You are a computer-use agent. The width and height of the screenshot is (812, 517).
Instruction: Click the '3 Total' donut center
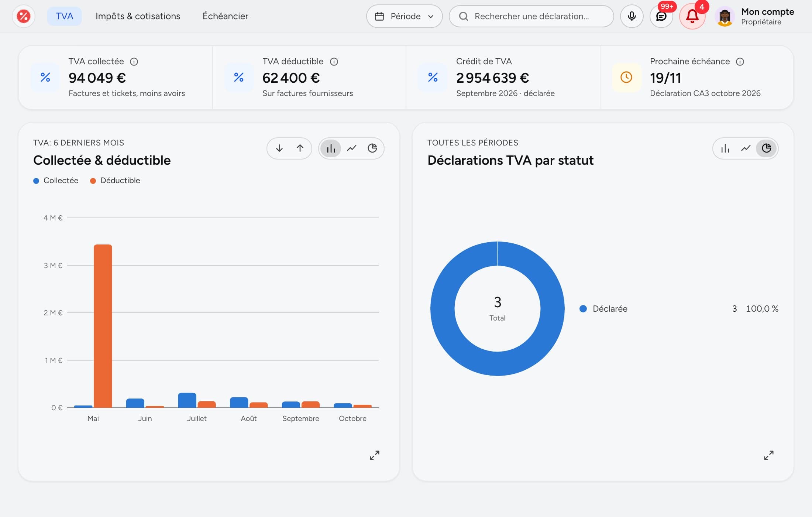point(497,308)
